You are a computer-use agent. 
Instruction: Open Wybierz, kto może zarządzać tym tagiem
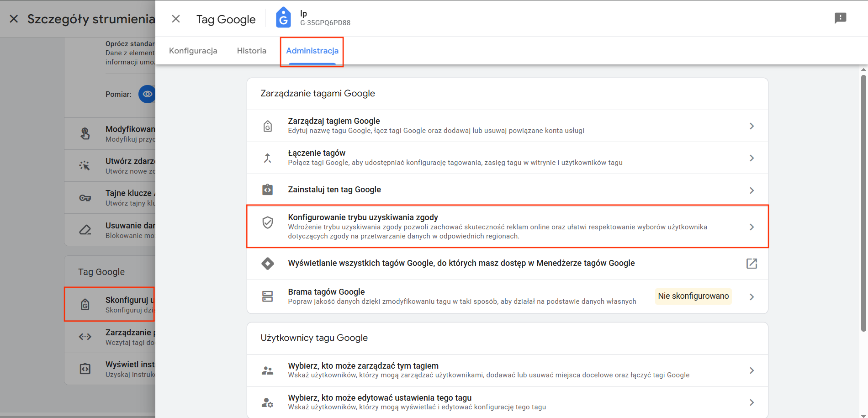[507, 370]
